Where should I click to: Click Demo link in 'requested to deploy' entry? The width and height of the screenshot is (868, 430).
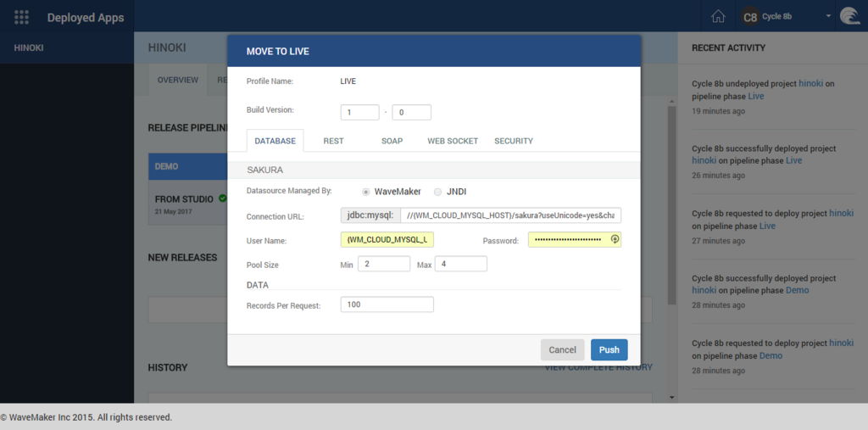(771, 355)
